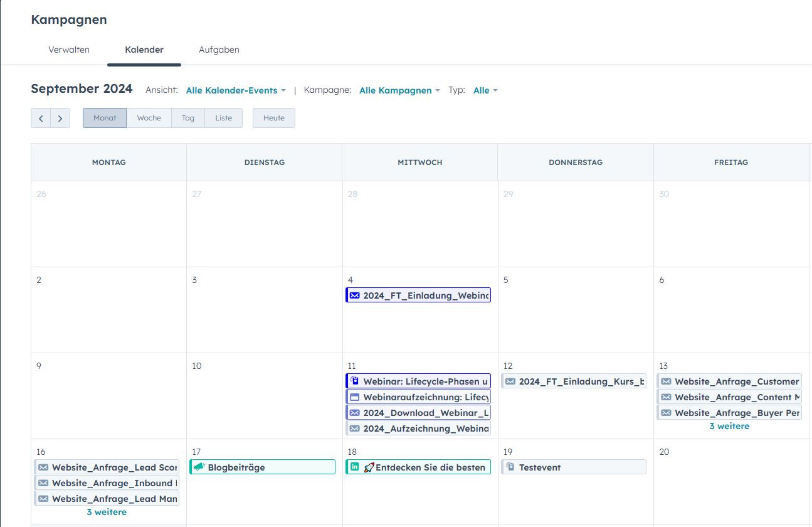Switch calendar to Tag view

188,118
